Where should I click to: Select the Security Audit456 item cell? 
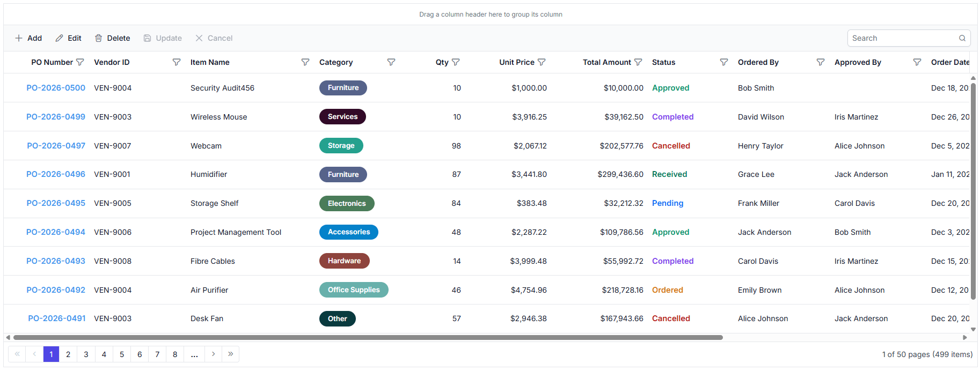pyautogui.click(x=222, y=88)
